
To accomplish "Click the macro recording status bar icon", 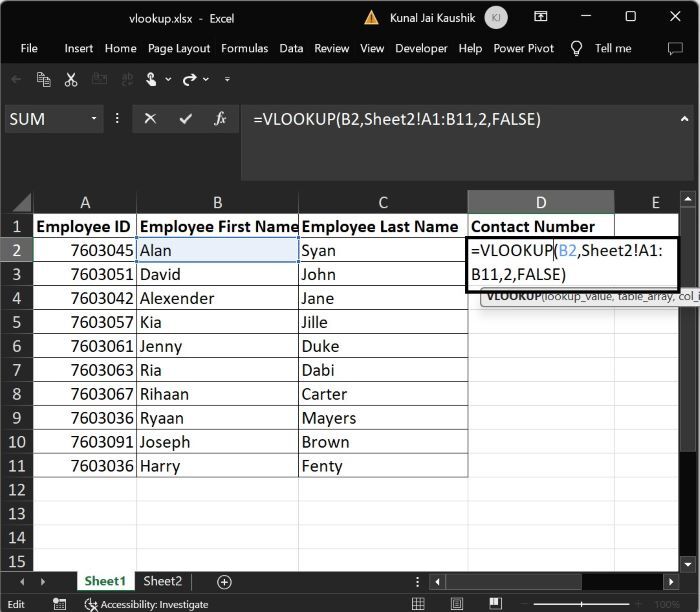I will coord(59,604).
